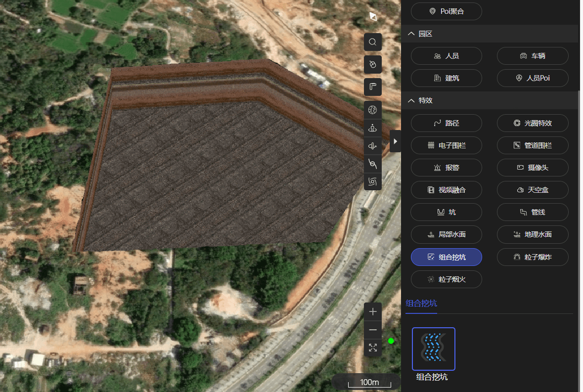Viewport: 583px width, 392px height.
Task: Select the 组合挖坑 tab label
Action: pyautogui.click(x=421, y=304)
